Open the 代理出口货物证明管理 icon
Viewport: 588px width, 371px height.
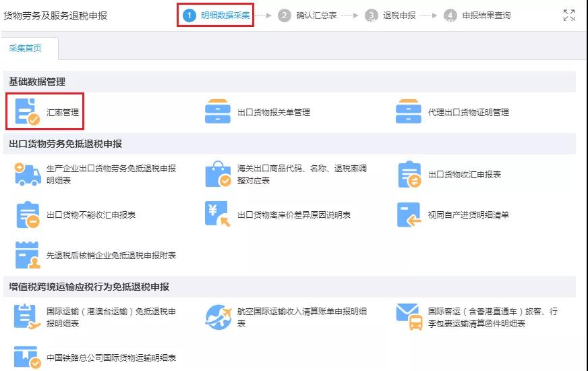[409, 112]
